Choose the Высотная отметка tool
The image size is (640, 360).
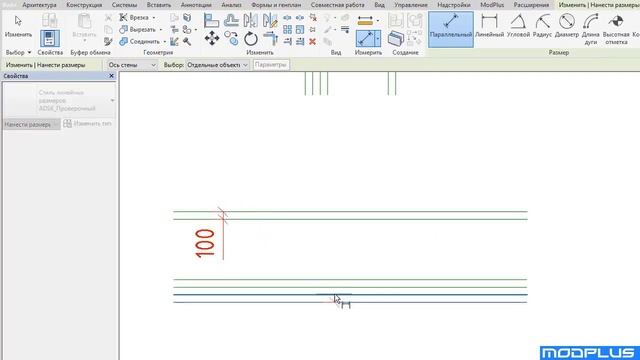616,29
